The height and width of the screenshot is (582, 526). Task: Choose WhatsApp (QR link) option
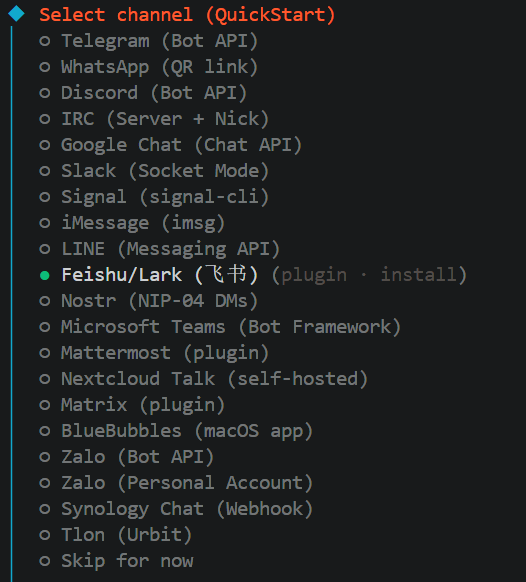point(148,67)
